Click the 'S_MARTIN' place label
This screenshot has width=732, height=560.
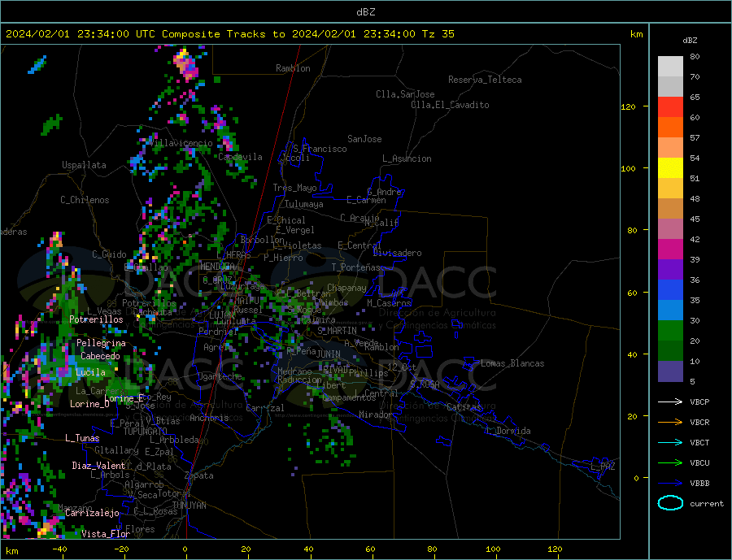coord(337,331)
